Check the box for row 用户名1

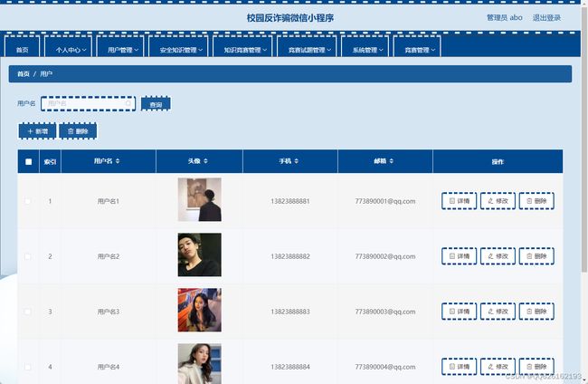[x=28, y=201]
